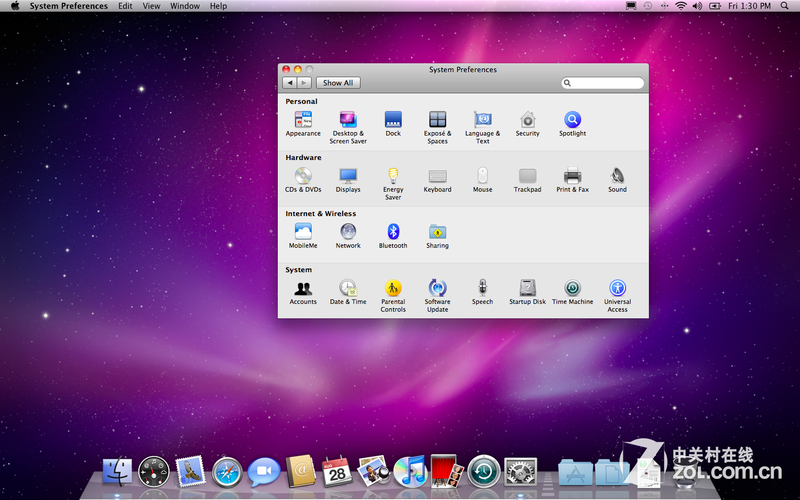Click the Spotlight magnifier in the menu bar
This screenshot has height=500, width=800.
click(x=784, y=6)
